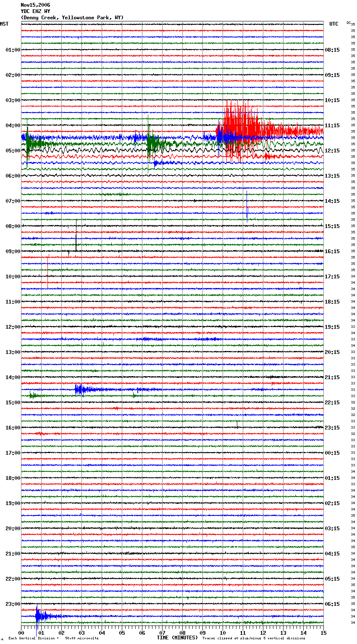Select the 06:00 MST row label
This screenshot has width=357, height=644.
(x=13, y=176)
